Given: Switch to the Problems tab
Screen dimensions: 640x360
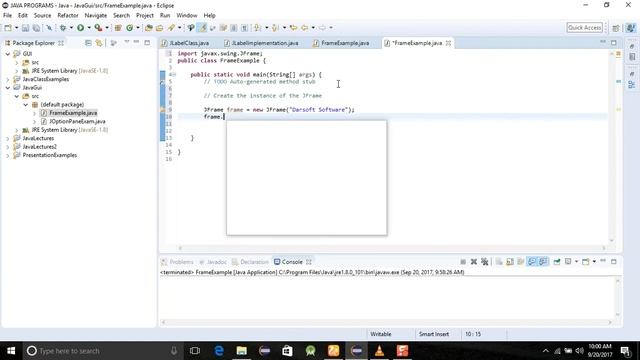Looking at the screenshot, I should 178,262.
